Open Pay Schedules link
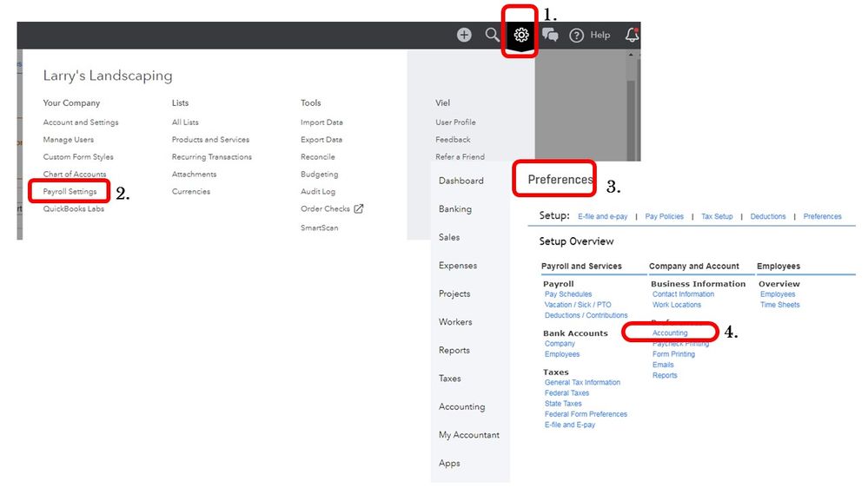This screenshot has width=868, height=488. click(568, 294)
